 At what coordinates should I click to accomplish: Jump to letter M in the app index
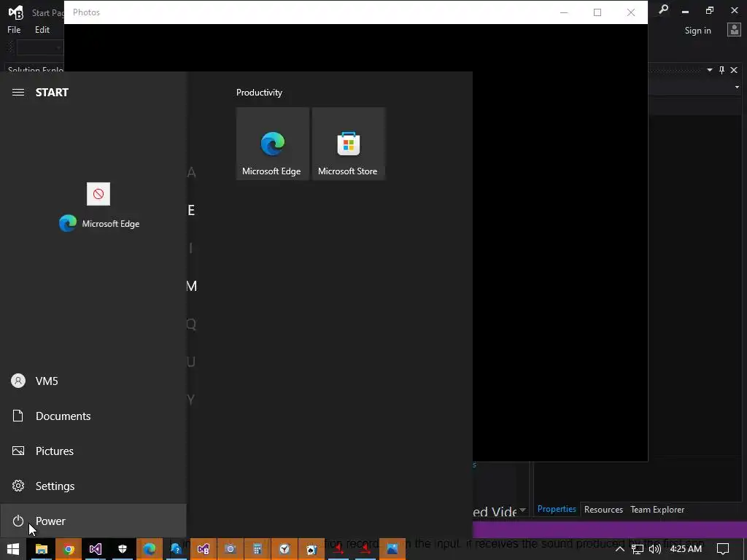pos(192,286)
